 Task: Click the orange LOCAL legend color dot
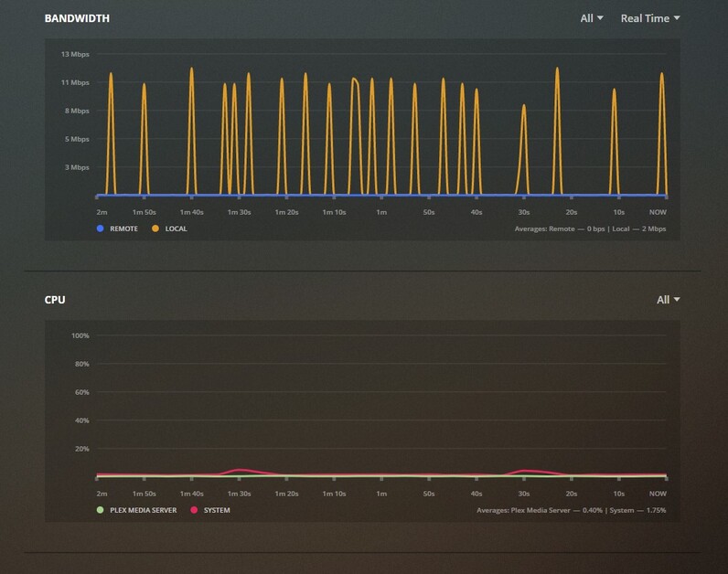coord(155,229)
